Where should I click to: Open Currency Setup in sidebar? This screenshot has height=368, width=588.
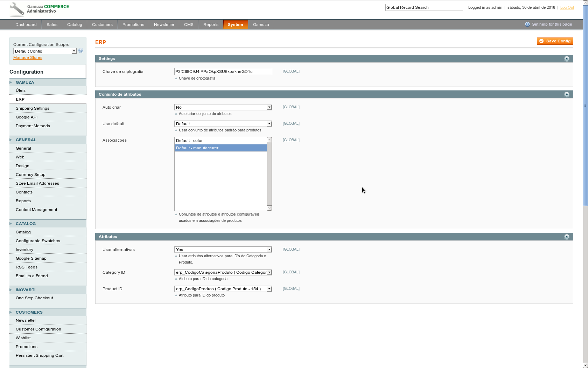point(48,175)
